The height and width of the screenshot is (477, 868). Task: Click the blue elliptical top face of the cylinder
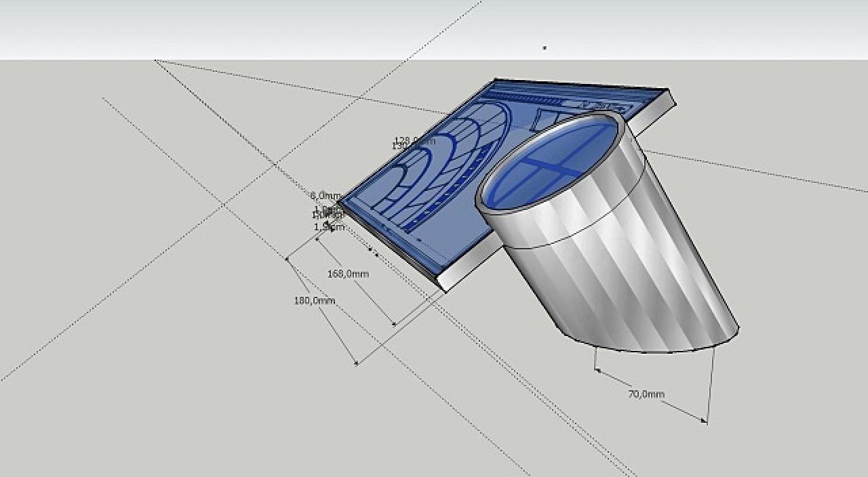(x=551, y=161)
